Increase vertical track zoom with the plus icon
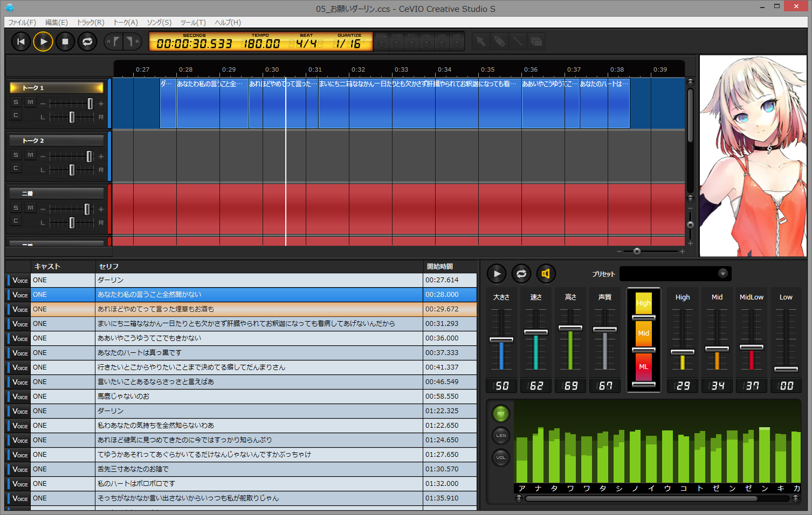 [690, 243]
